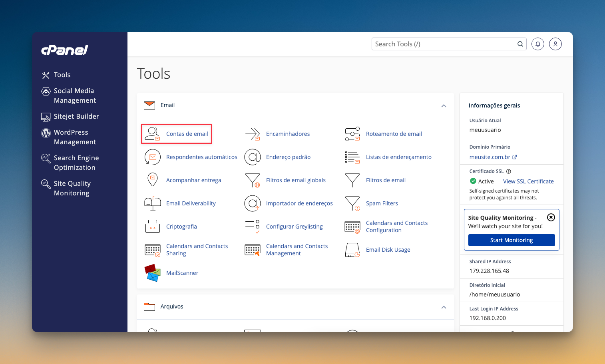Click the Start Monitoring button

click(511, 240)
